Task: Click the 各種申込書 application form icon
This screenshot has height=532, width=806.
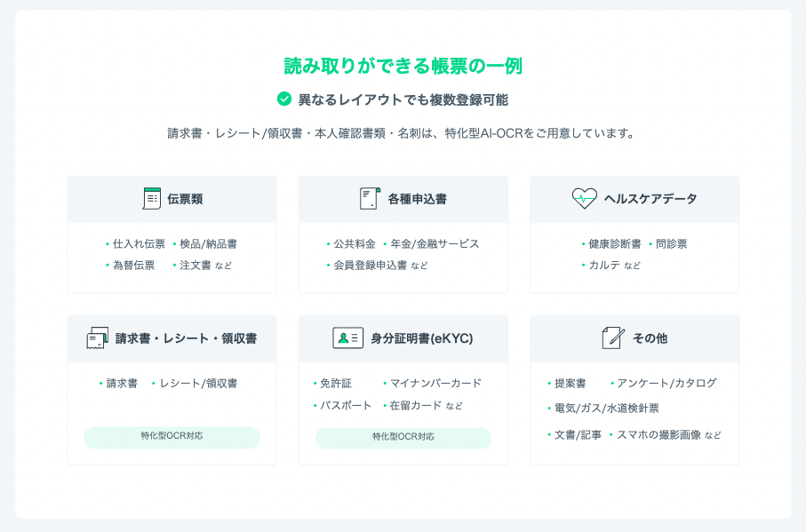Action: 370,199
